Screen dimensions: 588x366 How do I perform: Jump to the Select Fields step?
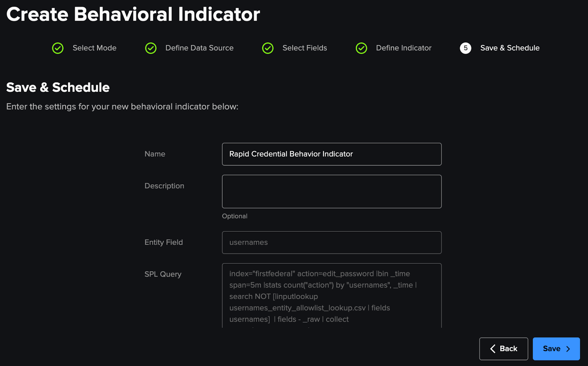click(x=305, y=48)
